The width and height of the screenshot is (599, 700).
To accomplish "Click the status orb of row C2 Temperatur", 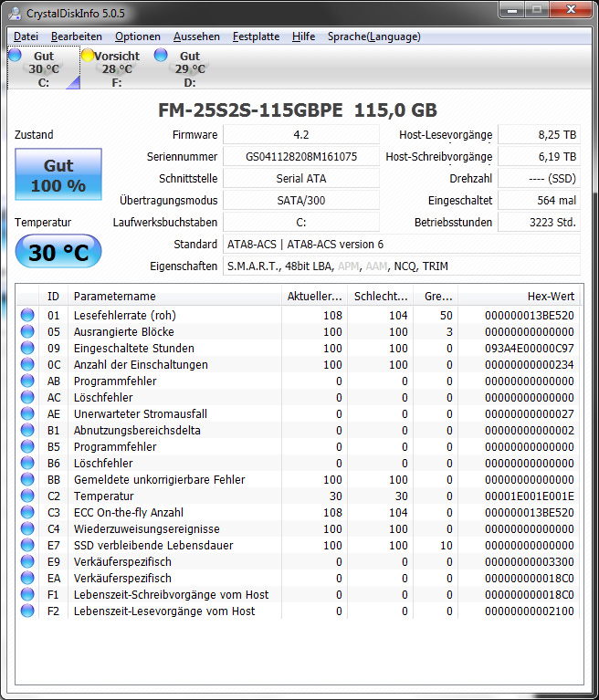I will click(x=27, y=496).
